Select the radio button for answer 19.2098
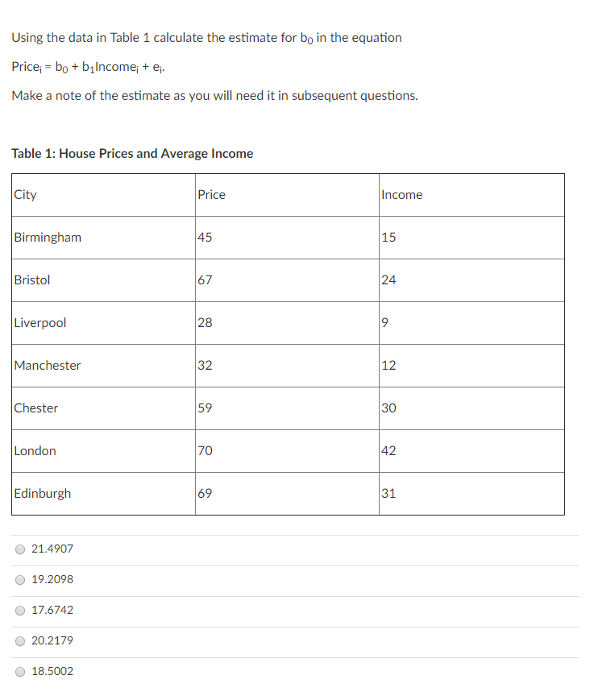This screenshot has height=700, width=594. 19,579
